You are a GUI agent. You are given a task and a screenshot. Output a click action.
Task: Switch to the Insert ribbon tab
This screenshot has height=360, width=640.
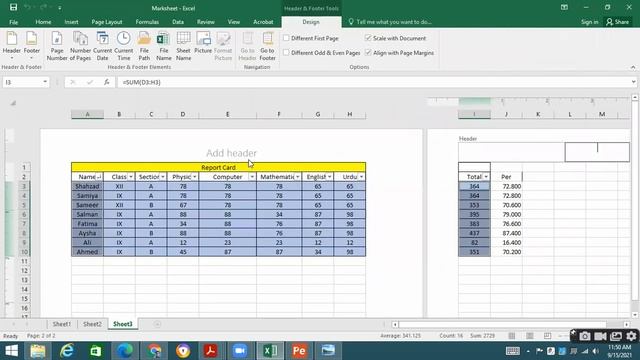[71, 22]
